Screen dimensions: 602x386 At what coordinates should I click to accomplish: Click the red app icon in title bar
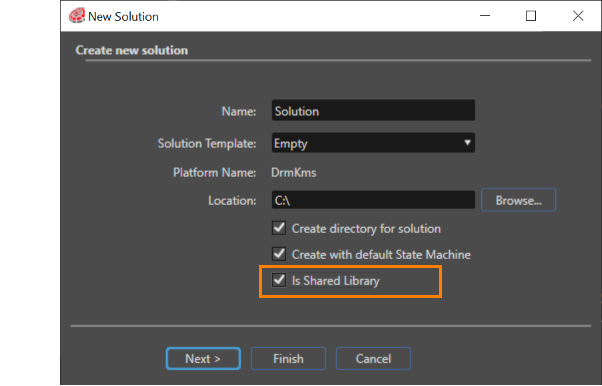pyautogui.click(x=77, y=16)
